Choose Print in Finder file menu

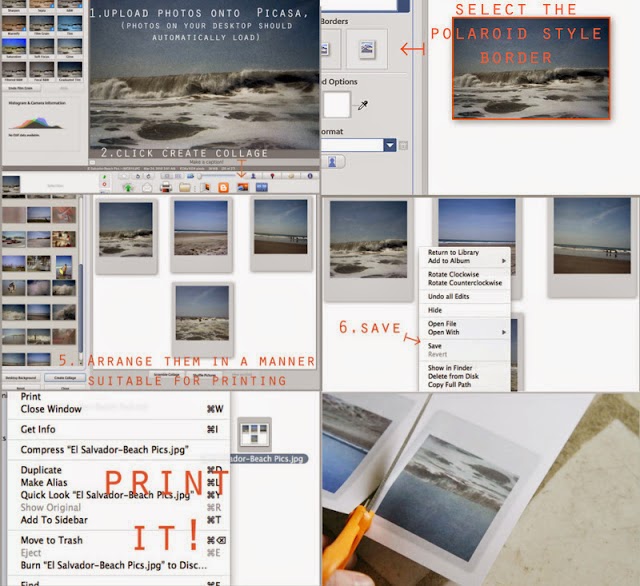point(118,397)
